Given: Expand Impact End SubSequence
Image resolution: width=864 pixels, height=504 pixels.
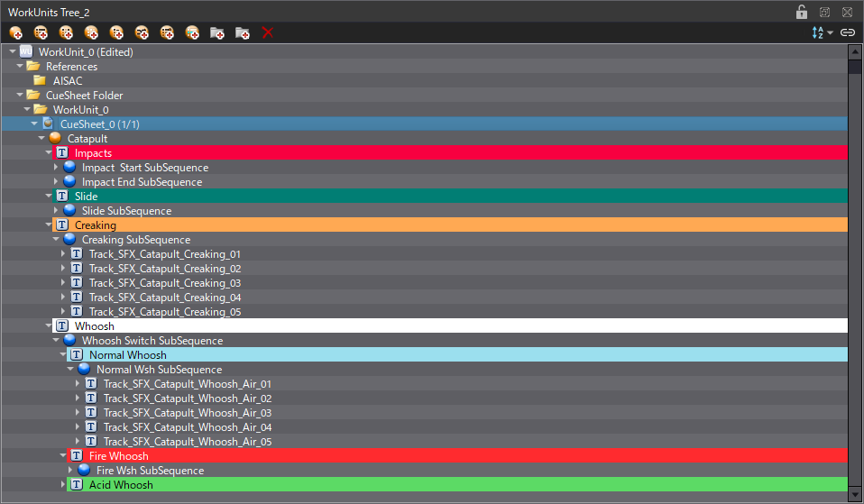Looking at the screenshot, I should (x=56, y=181).
